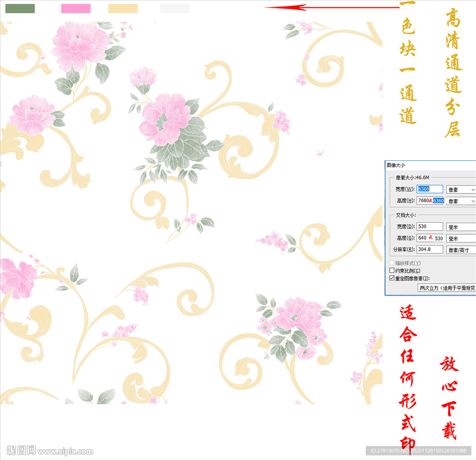Click the pixel height (高度 H) input field
The height and width of the screenshot is (460, 476).
[430, 200]
